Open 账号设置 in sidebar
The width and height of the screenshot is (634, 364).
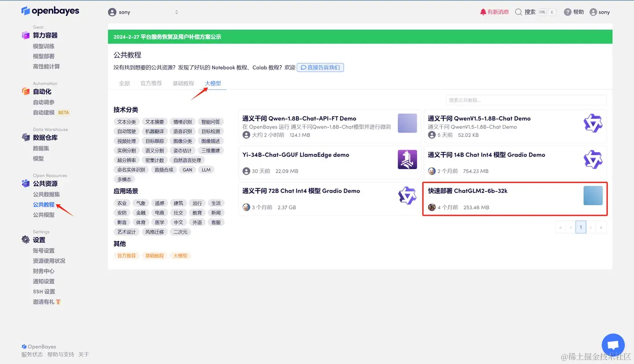click(x=44, y=250)
